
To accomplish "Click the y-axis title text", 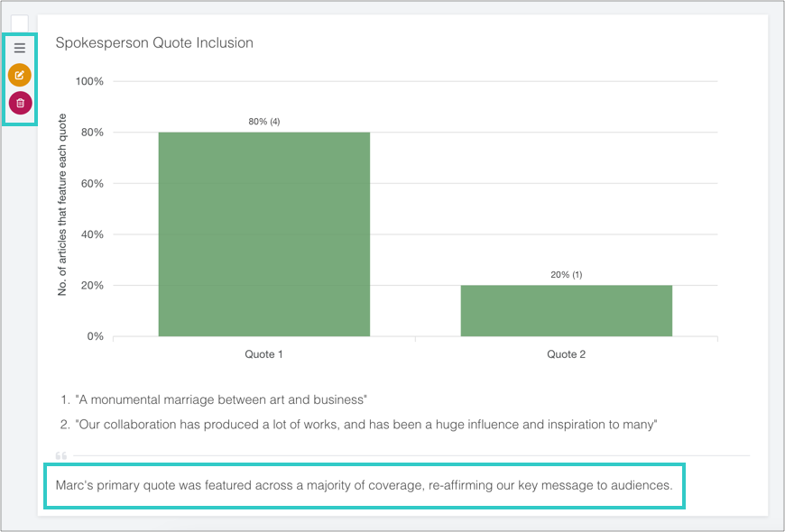I will [63, 208].
